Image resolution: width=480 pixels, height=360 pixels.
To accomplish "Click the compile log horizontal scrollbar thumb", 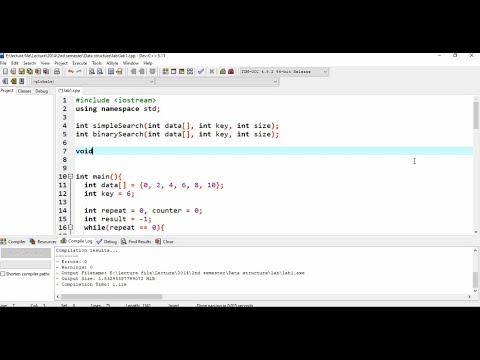I will tap(111, 296).
